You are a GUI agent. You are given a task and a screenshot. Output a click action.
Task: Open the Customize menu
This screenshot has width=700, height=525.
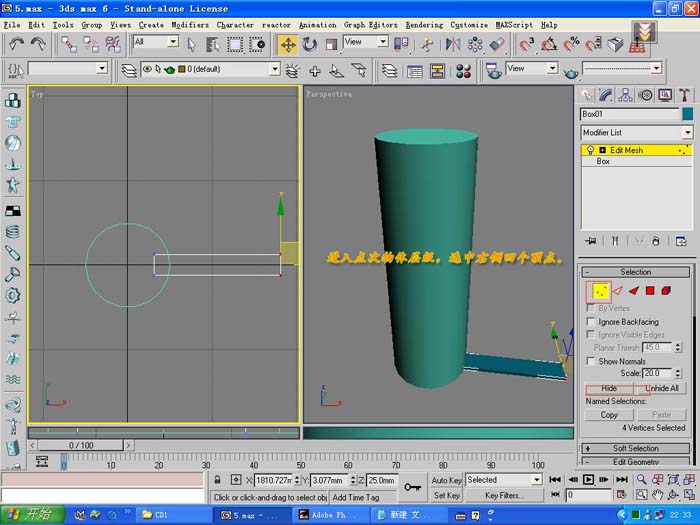pyautogui.click(x=469, y=25)
